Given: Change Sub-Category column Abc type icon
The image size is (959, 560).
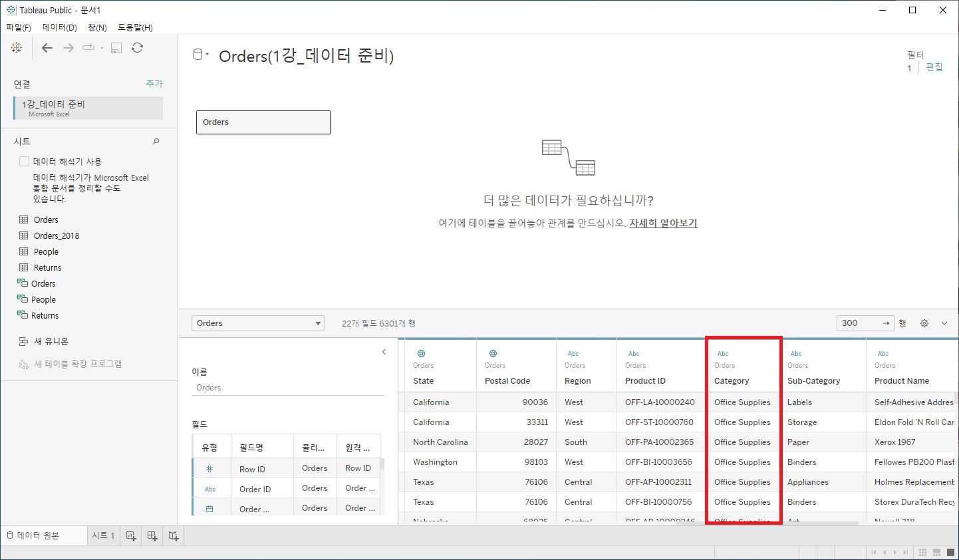Looking at the screenshot, I should [796, 354].
